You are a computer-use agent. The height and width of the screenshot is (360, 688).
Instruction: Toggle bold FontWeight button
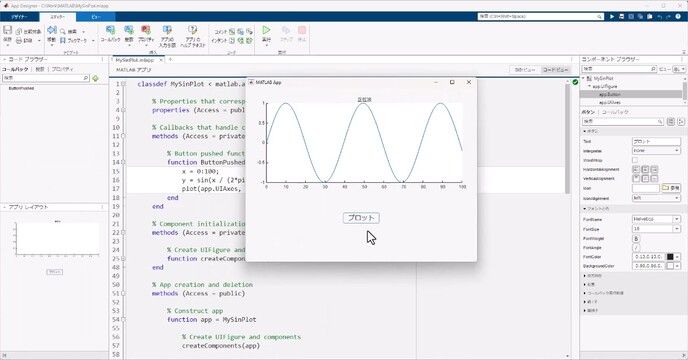(636, 238)
